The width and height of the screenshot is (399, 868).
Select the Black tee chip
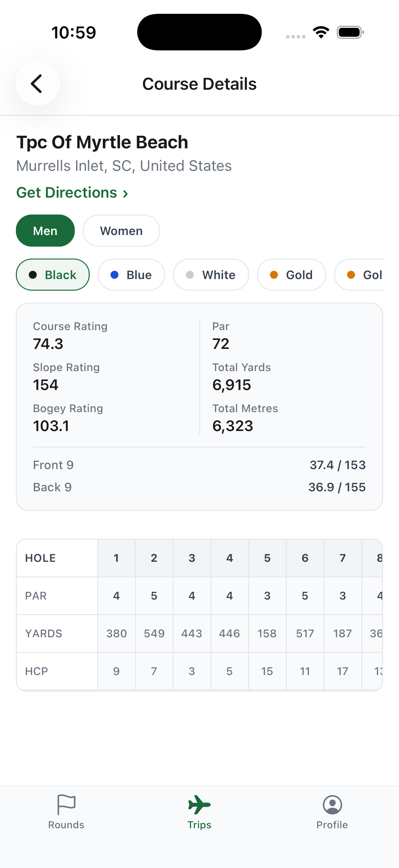(x=53, y=275)
